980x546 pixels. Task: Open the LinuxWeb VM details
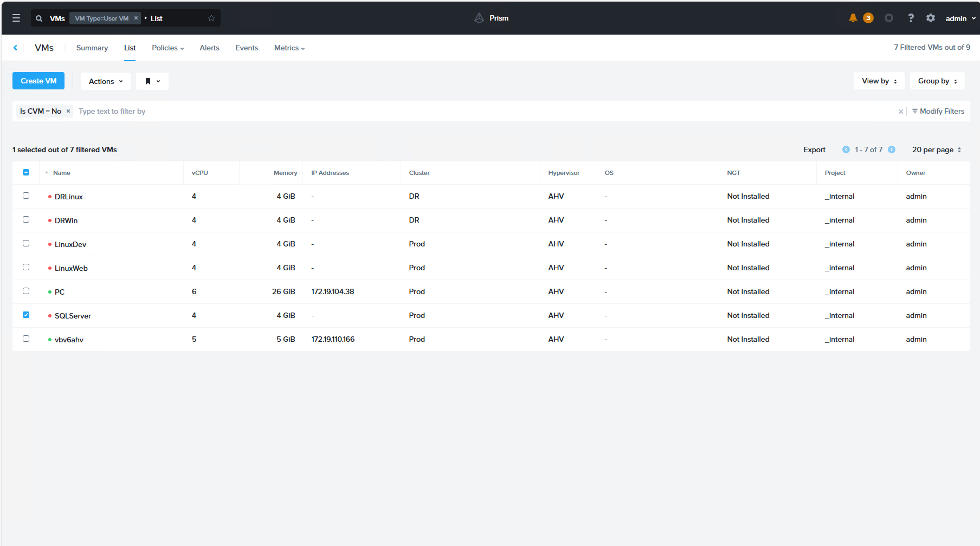(x=71, y=268)
